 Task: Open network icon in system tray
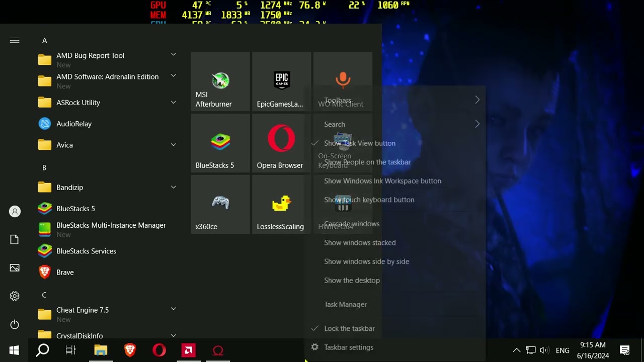coord(531,350)
